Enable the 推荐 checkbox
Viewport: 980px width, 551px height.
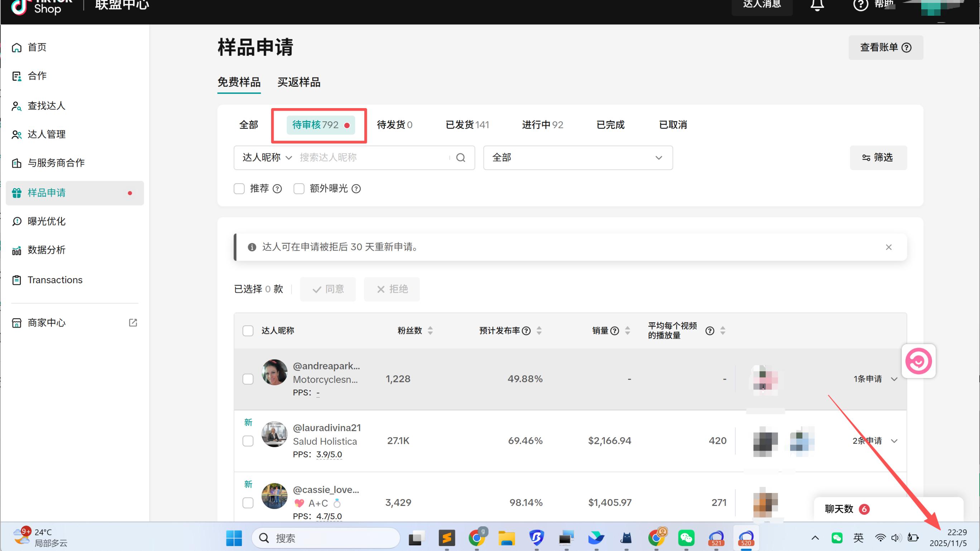(239, 188)
